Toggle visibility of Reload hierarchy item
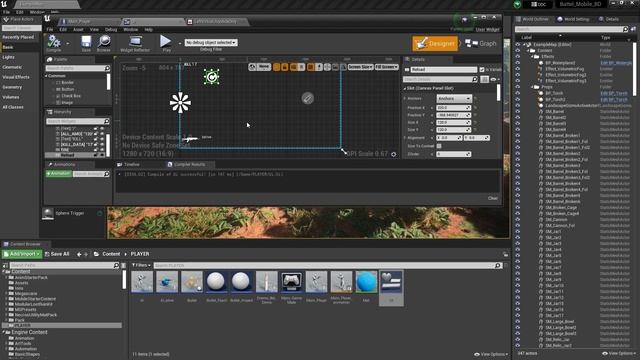 102,155
